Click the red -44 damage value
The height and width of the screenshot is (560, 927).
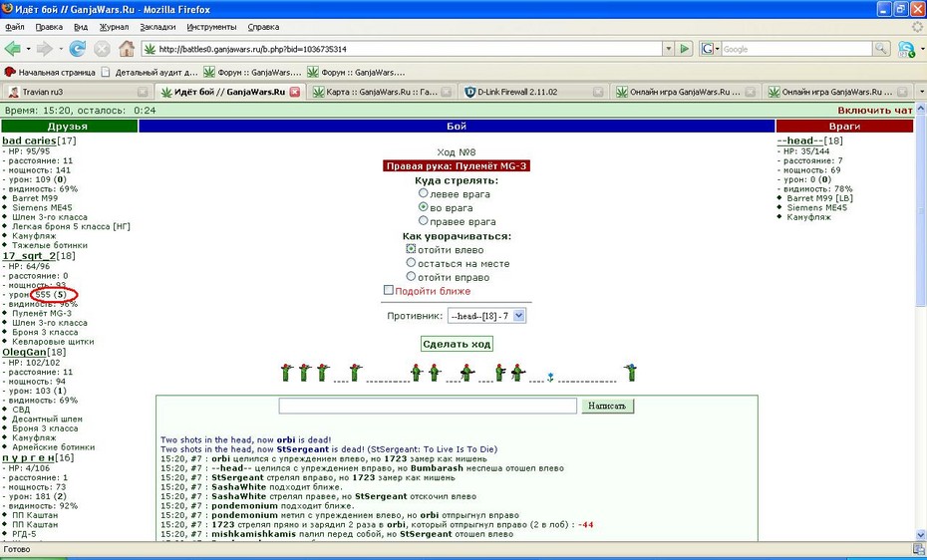(585, 524)
